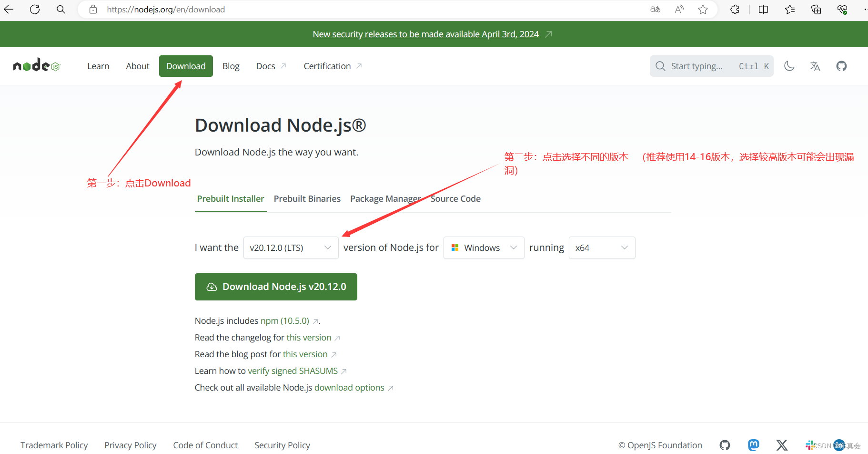Click the read aloud icon
The image size is (868, 454).
[679, 9]
